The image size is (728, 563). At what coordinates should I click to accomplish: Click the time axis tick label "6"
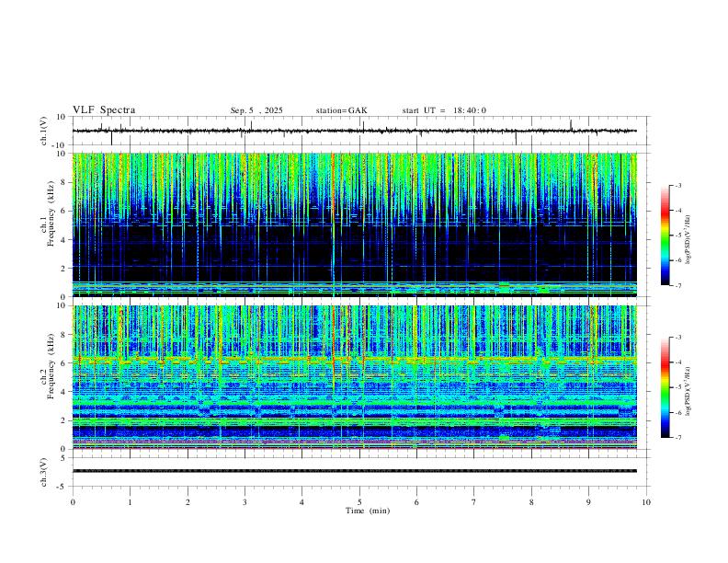416,502
